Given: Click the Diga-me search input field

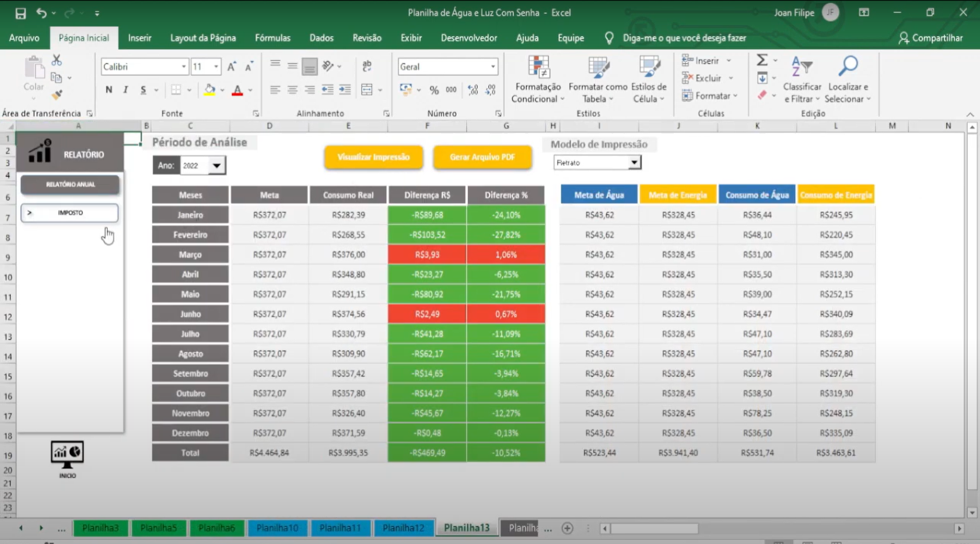Looking at the screenshot, I should 684,38.
